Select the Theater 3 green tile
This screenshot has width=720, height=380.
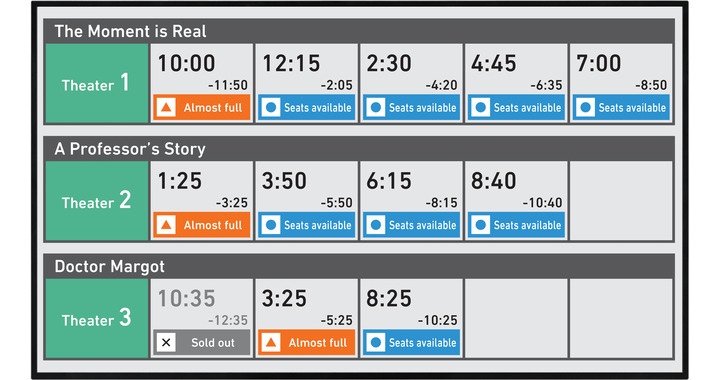[96, 319]
